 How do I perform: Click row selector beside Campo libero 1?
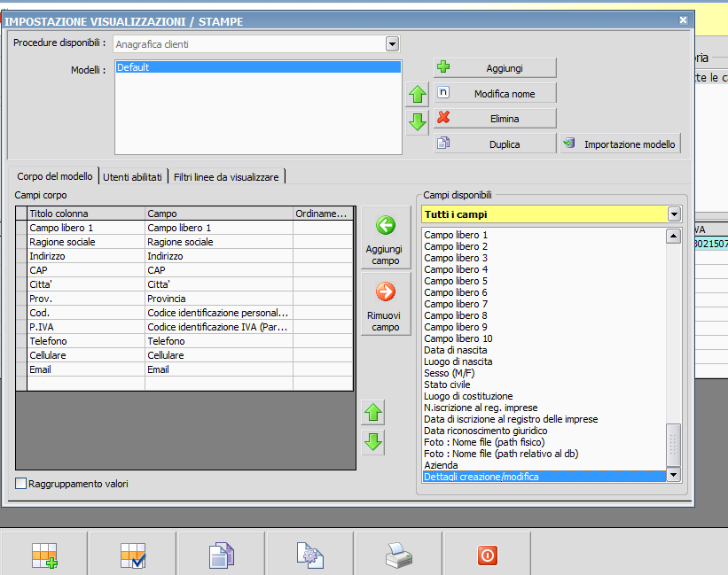[21, 228]
